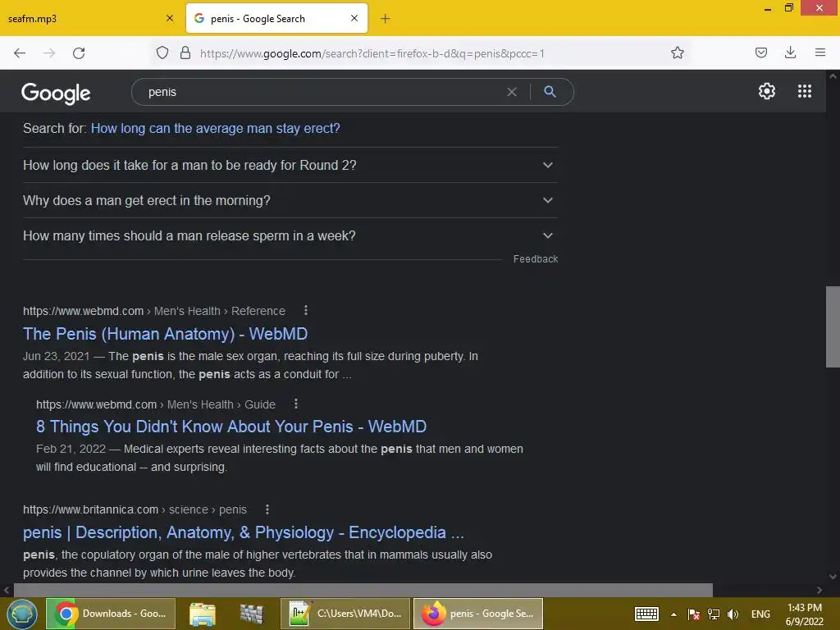Viewport: 840px width, 630px height.
Task: Open the volume speaker icon
Action: 733,614
